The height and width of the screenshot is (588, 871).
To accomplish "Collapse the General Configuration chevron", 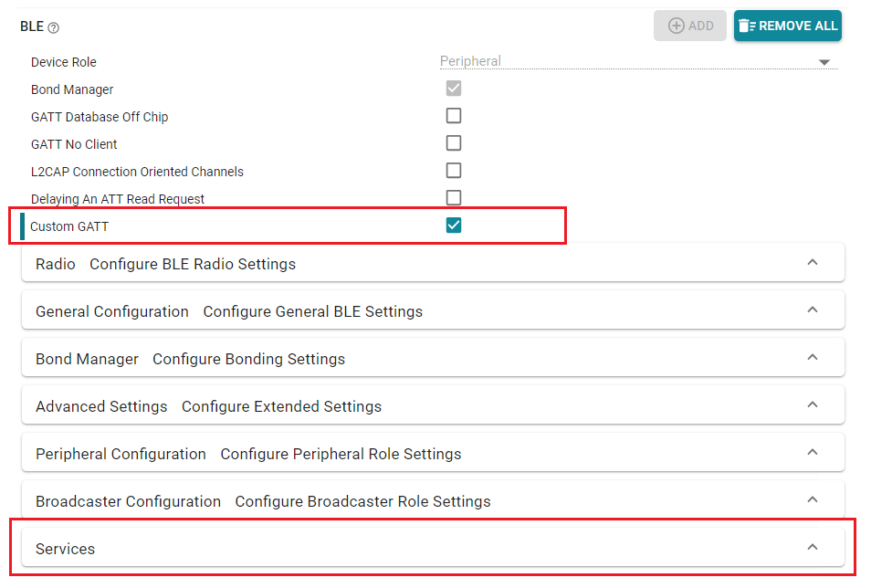I will click(812, 310).
